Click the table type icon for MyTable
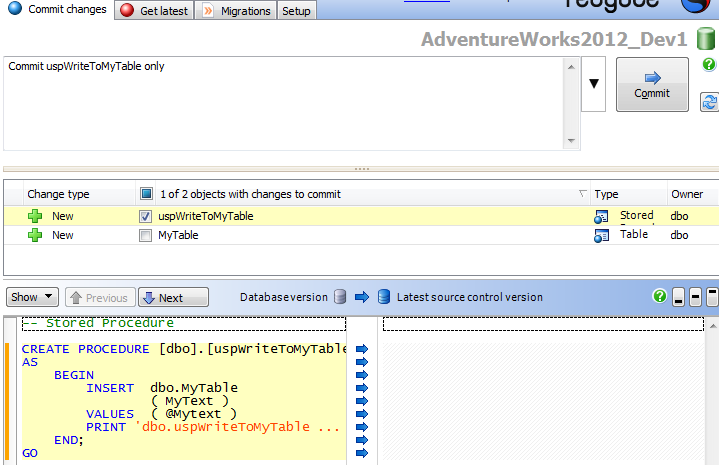 point(601,236)
